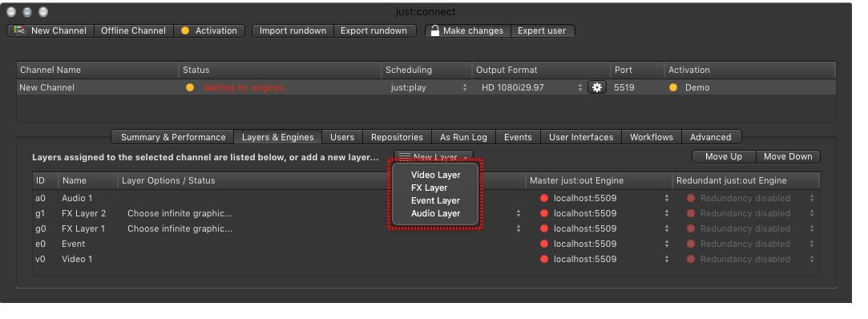Click the yellow channel status indicator dot
Viewport: 868px width, 319px height.
tap(190, 87)
